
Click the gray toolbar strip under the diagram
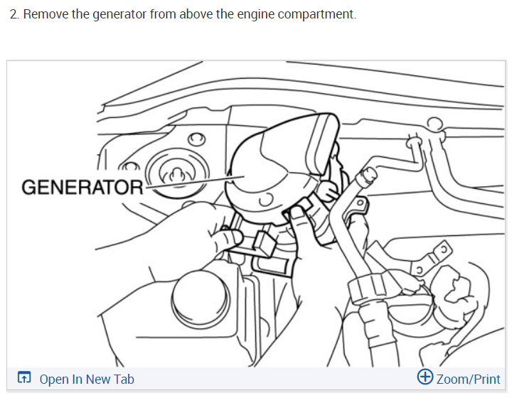(x=256, y=379)
